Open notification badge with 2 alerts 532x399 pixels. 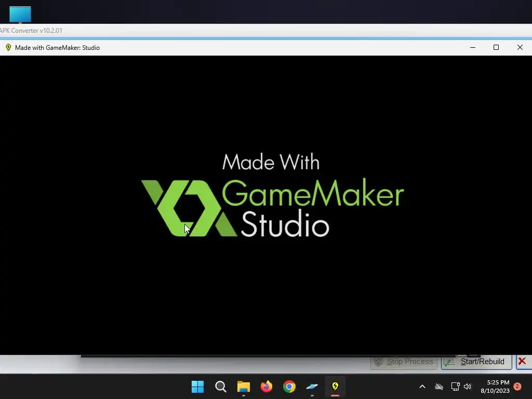[517, 387]
